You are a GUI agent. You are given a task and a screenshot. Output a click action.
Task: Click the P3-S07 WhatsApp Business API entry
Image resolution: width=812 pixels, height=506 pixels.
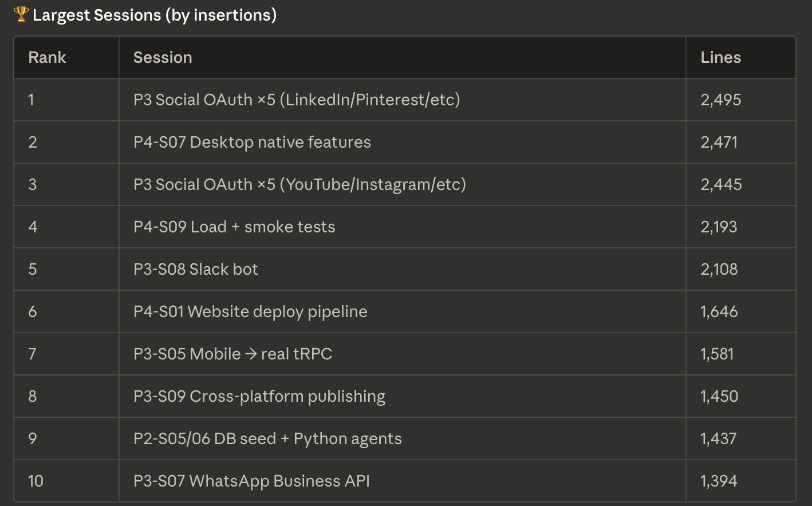(x=251, y=481)
